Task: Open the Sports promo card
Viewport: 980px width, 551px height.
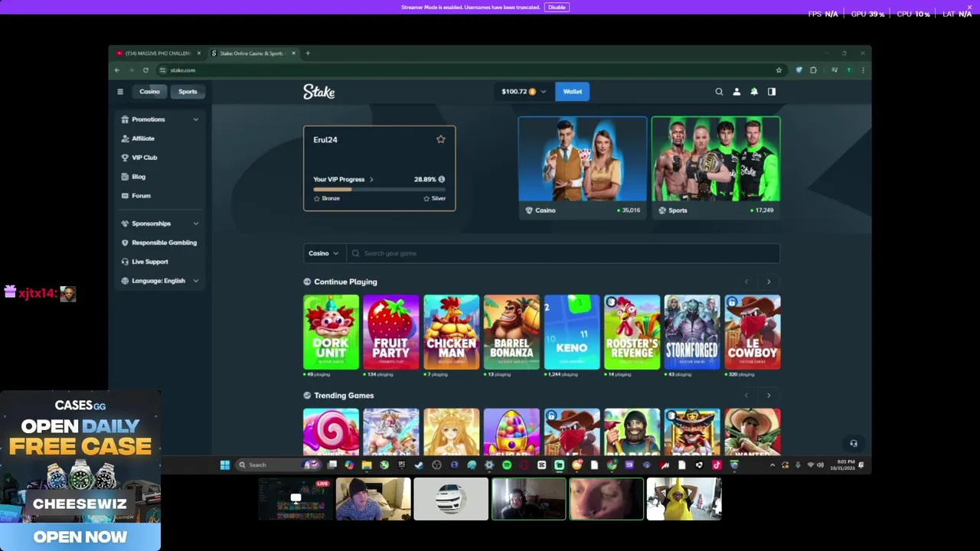Action: point(716,168)
